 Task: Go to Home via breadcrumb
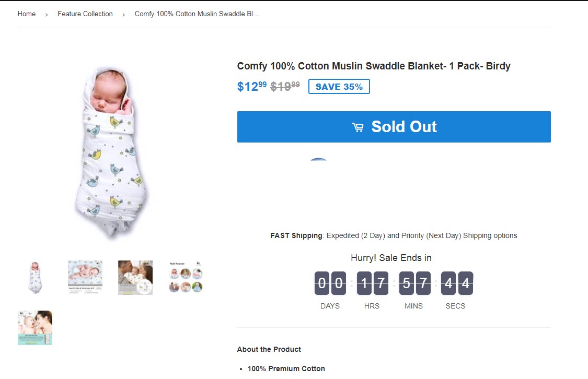click(x=27, y=14)
